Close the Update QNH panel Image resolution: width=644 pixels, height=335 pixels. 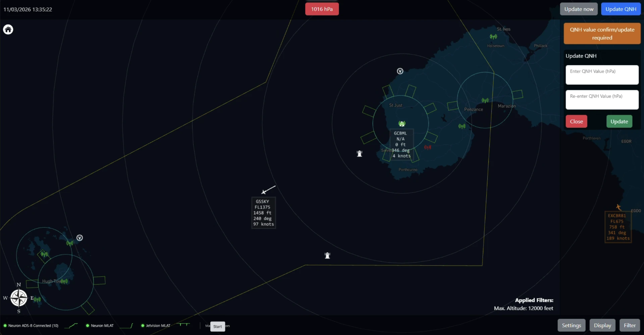click(x=576, y=121)
